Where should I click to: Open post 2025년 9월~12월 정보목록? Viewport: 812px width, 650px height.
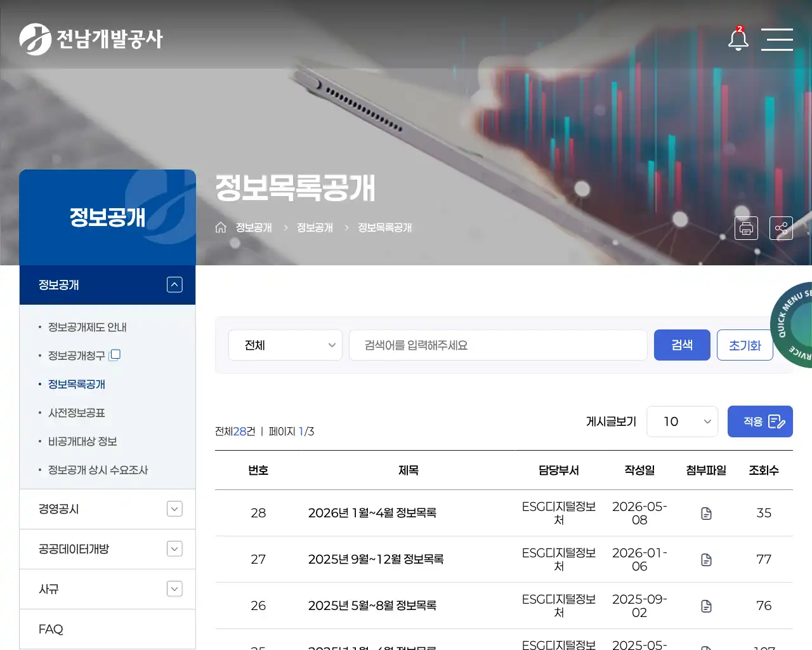[376, 559]
